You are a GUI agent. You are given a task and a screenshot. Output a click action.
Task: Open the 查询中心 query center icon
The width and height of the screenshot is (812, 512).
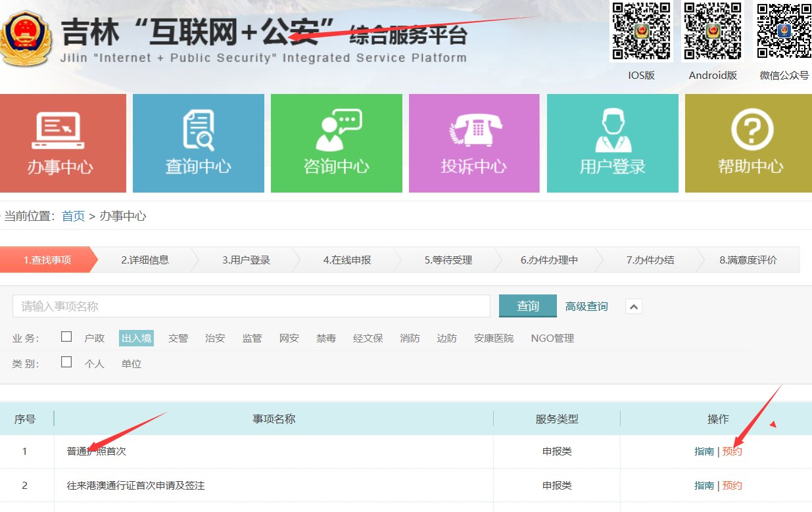198,143
